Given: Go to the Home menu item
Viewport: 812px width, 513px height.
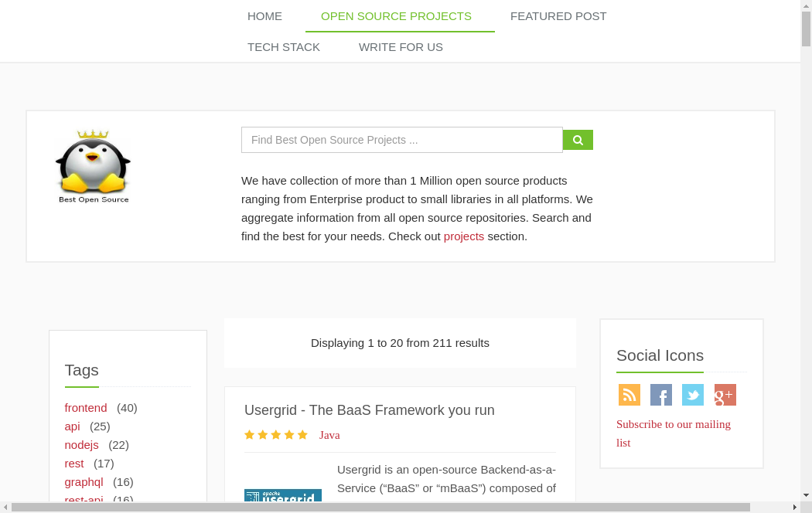Looking at the screenshot, I should tap(264, 16).
